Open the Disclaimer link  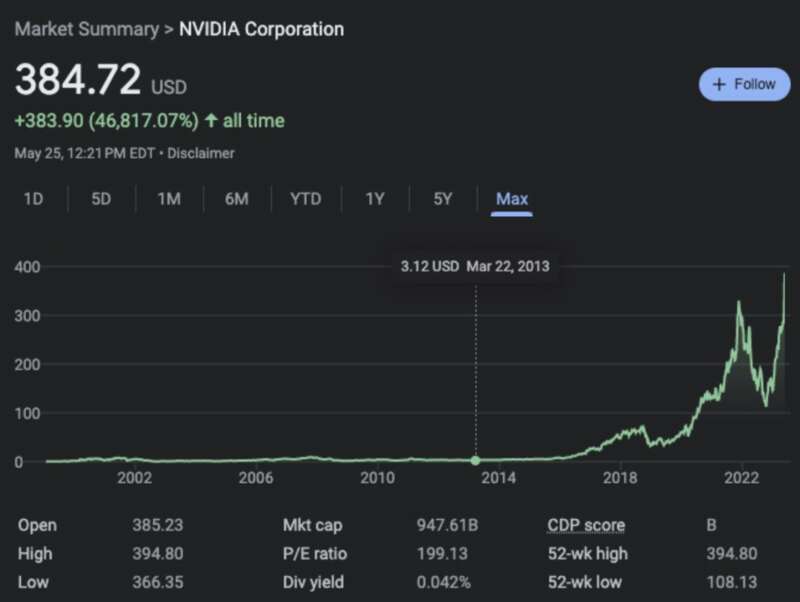(201, 153)
